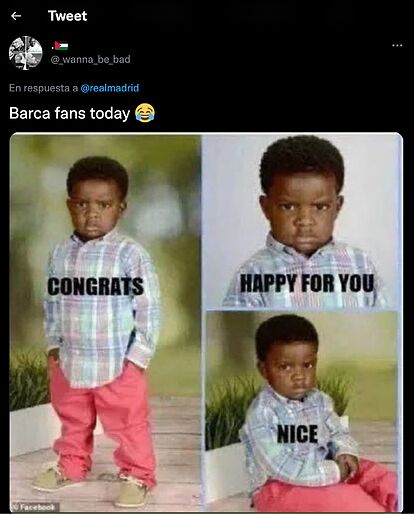The width and height of the screenshot is (414, 514).
Task: Click the HAPPY FOR YOU caption
Action: pyautogui.click(x=307, y=283)
